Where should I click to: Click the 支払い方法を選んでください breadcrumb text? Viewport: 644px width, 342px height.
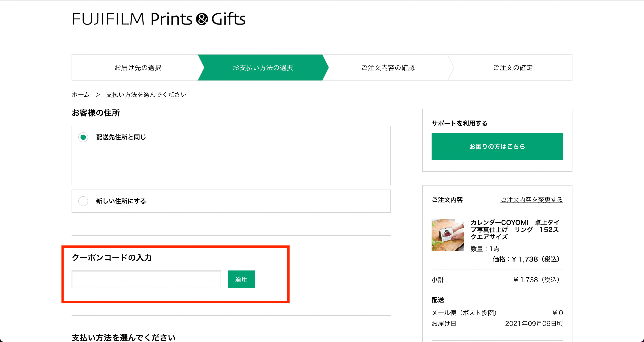[x=146, y=95]
